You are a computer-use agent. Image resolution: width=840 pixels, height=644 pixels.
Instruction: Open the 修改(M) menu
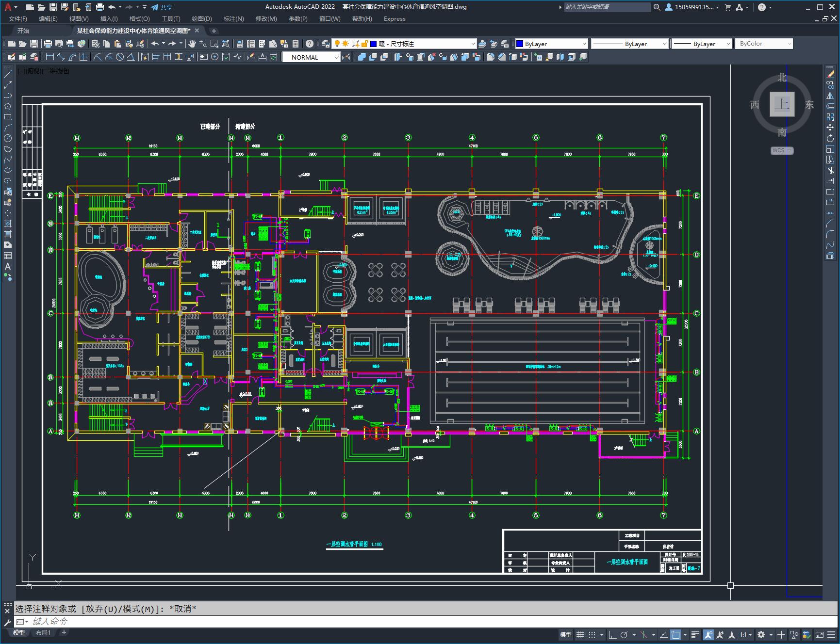[266, 19]
